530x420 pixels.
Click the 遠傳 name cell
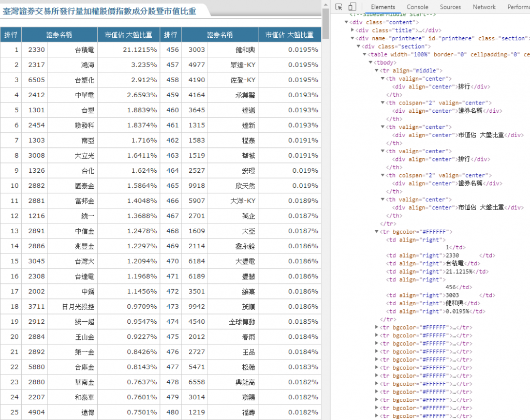point(72,412)
